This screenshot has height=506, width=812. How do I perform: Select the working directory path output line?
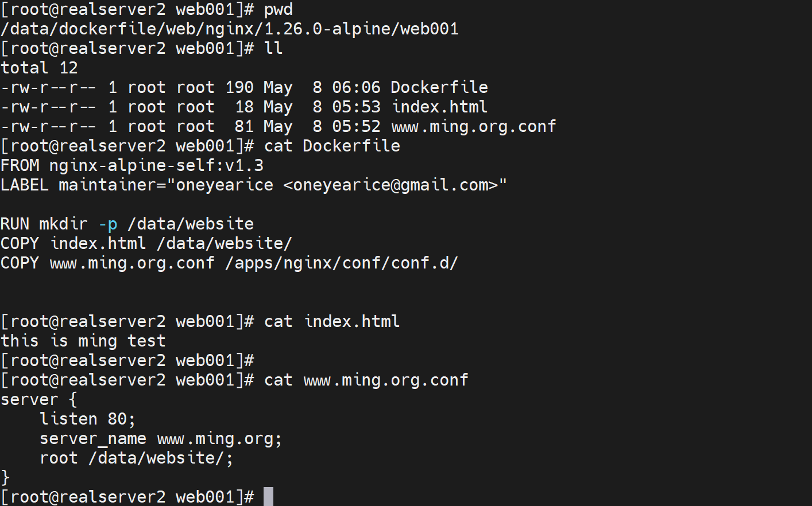230,29
